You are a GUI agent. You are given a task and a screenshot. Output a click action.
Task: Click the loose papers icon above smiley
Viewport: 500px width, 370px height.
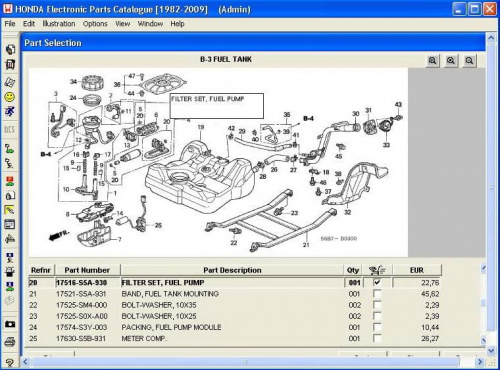point(10,82)
